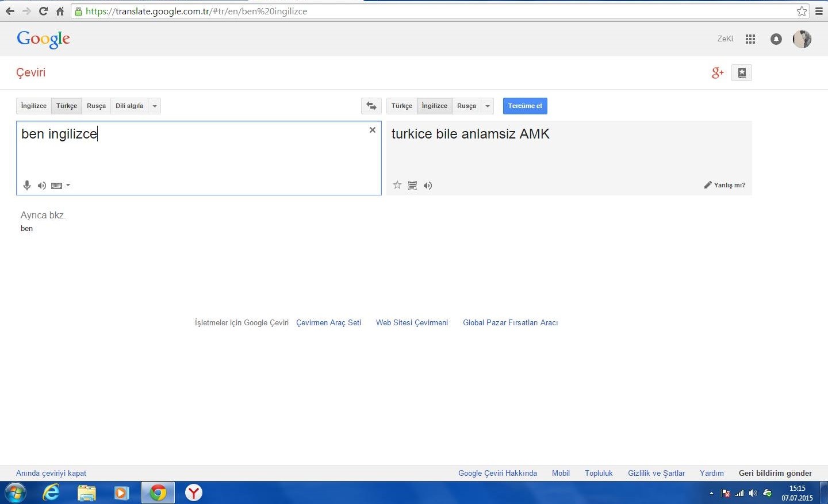Clear source text with X
The width and height of the screenshot is (828, 504).
pos(373,130)
